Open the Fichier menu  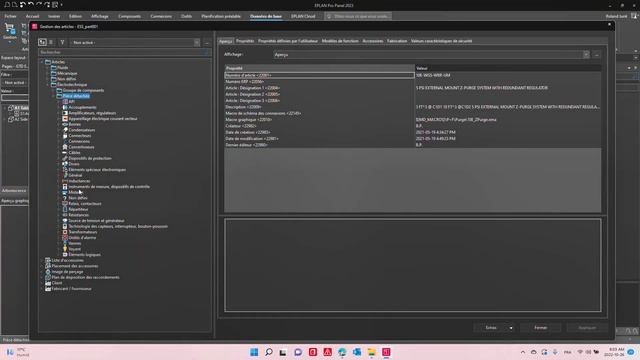[10, 16]
